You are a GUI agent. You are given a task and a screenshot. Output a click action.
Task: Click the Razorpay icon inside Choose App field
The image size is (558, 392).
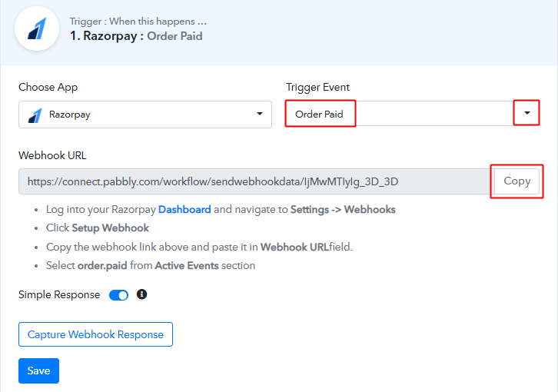click(35, 115)
